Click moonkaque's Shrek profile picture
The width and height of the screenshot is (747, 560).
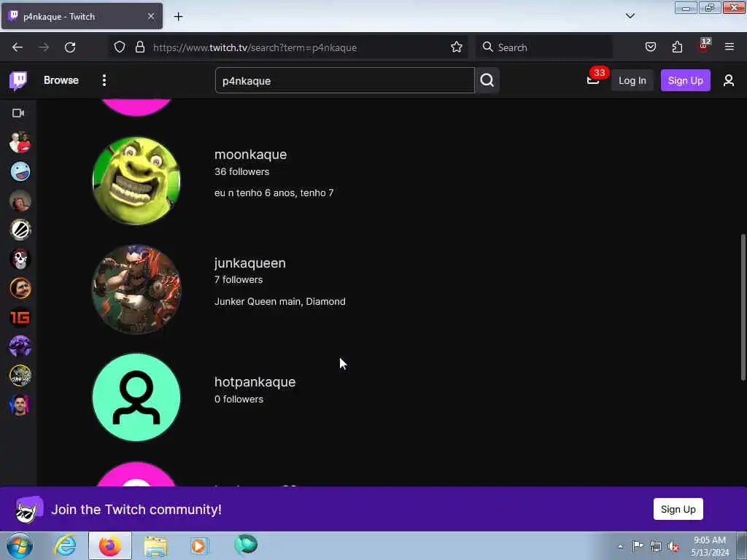(136, 181)
